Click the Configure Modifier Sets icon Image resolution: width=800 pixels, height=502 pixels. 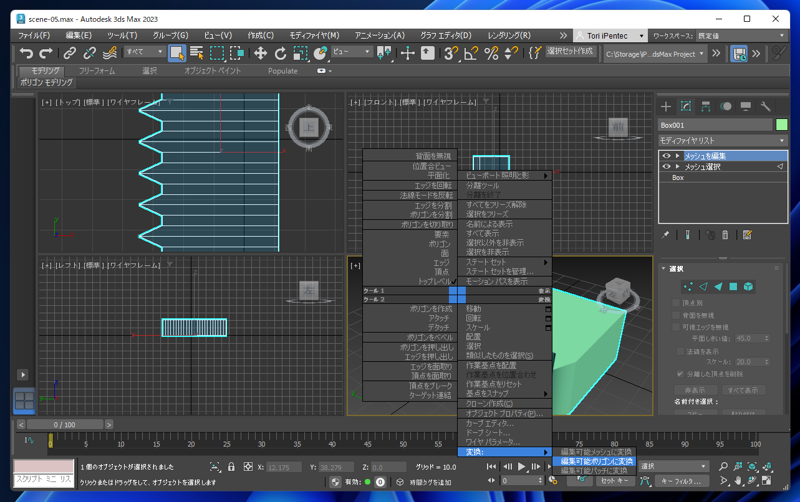[747, 235]
